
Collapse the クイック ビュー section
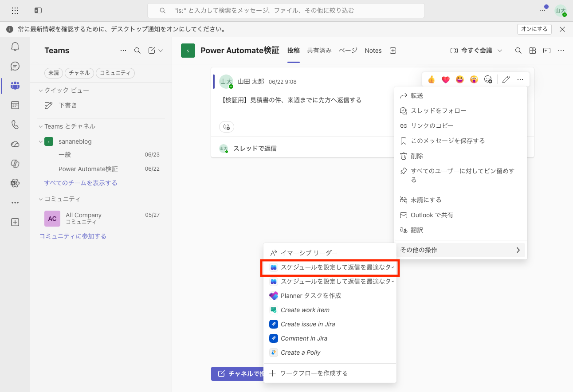click(41, 90)
